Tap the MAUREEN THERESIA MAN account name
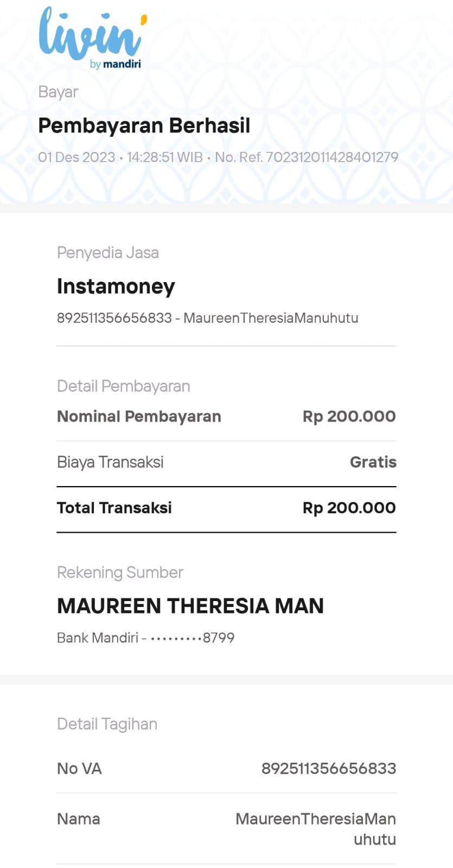The width and height of the screenshot is (453, 868). 190,606
